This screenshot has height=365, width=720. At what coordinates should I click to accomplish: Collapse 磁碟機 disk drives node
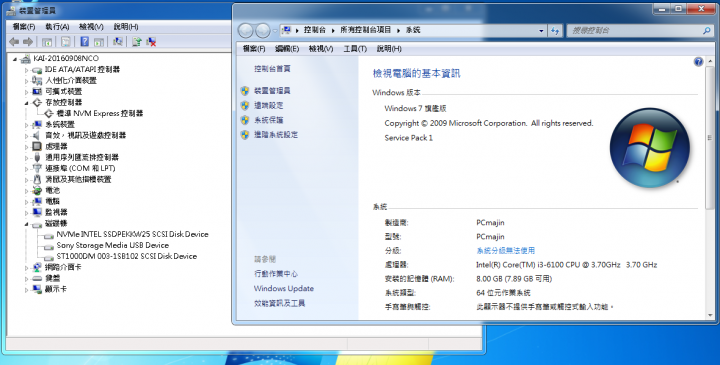27,224
